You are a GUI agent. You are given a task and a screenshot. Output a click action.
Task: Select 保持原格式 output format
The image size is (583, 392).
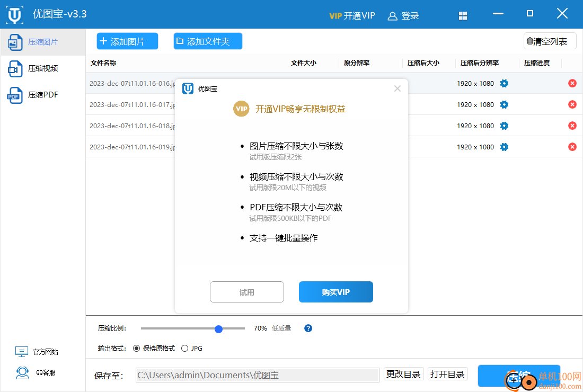pyautogui.click(x=154, y=349)
